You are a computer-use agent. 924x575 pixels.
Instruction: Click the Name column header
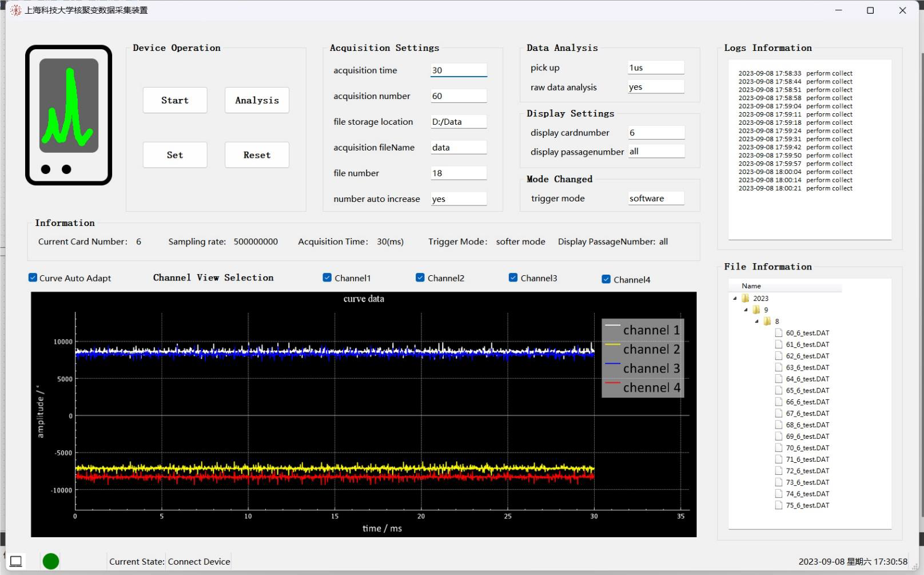[x=784, y=285]
